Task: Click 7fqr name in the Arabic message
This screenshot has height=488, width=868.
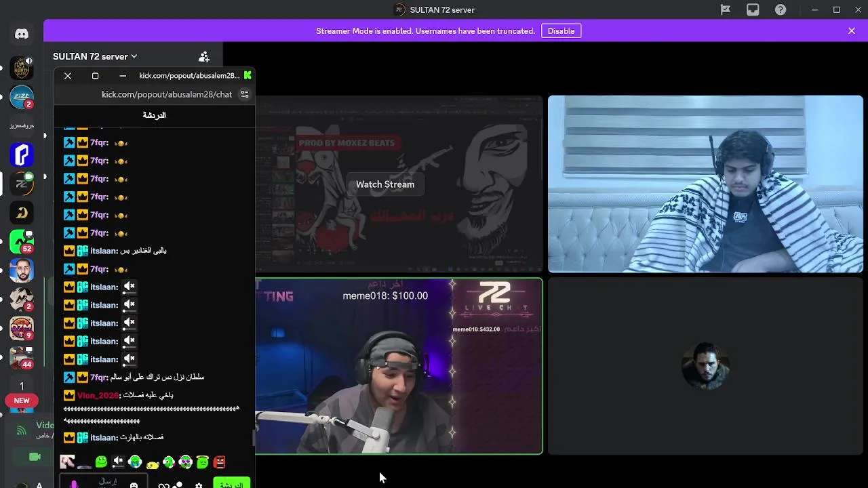Action: tap(99, 377)
